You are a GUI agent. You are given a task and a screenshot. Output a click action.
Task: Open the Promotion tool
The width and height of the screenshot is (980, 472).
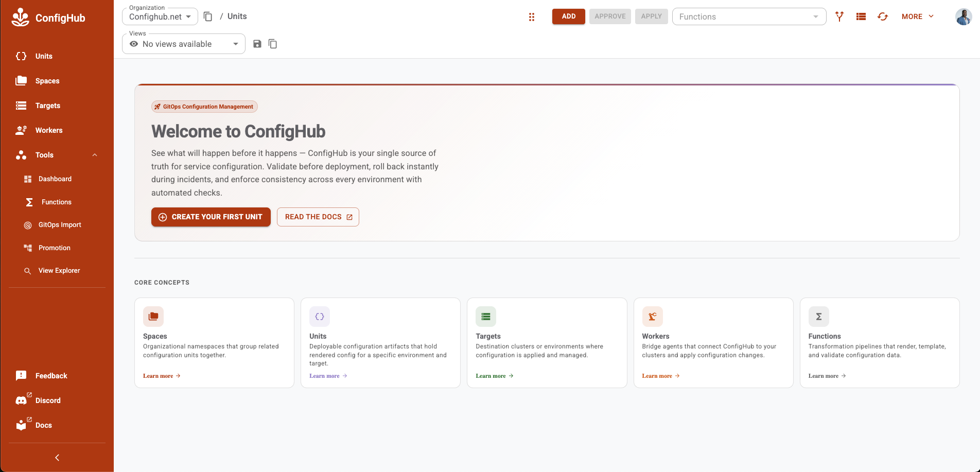tap(57, 248)
